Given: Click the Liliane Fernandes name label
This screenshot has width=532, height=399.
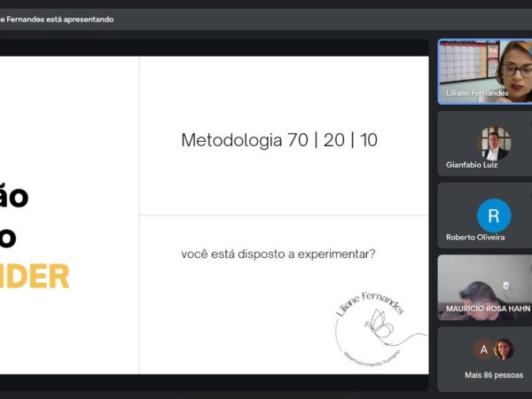Looking at the screenshot, I should pyautogui.click(x=478, y=93).
